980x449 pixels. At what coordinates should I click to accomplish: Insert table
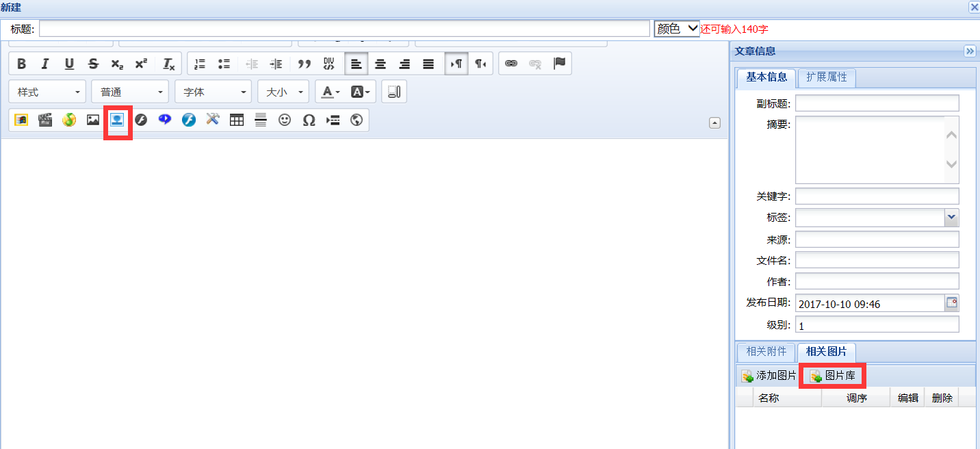(237, 120)
